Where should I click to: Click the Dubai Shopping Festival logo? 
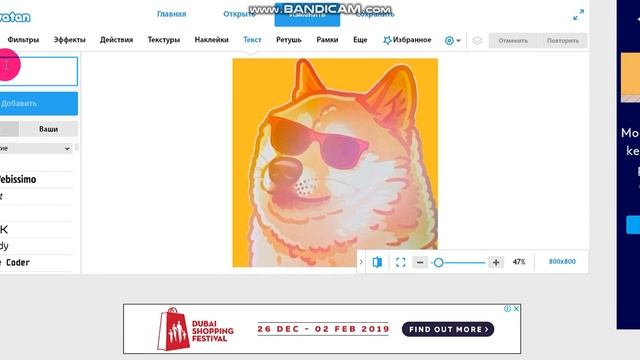pos(195,329)
